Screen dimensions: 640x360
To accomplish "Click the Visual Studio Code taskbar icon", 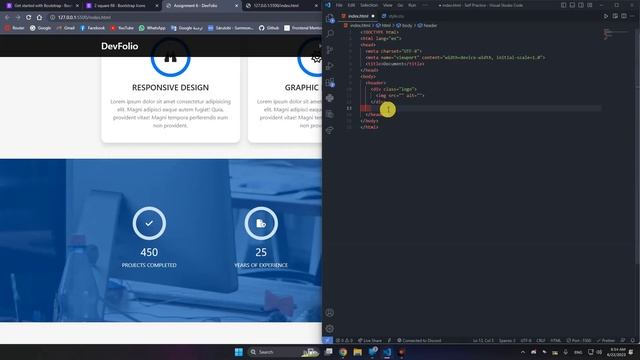I will point(387,352).
